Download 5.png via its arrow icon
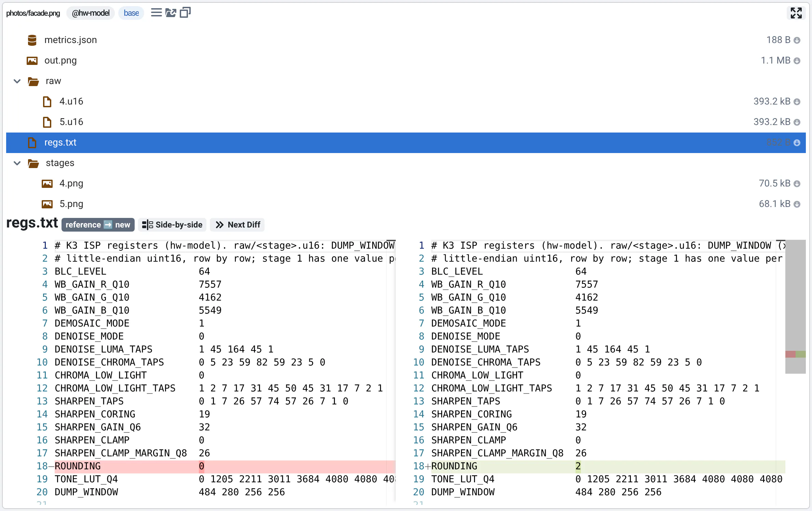 point(797,204)
